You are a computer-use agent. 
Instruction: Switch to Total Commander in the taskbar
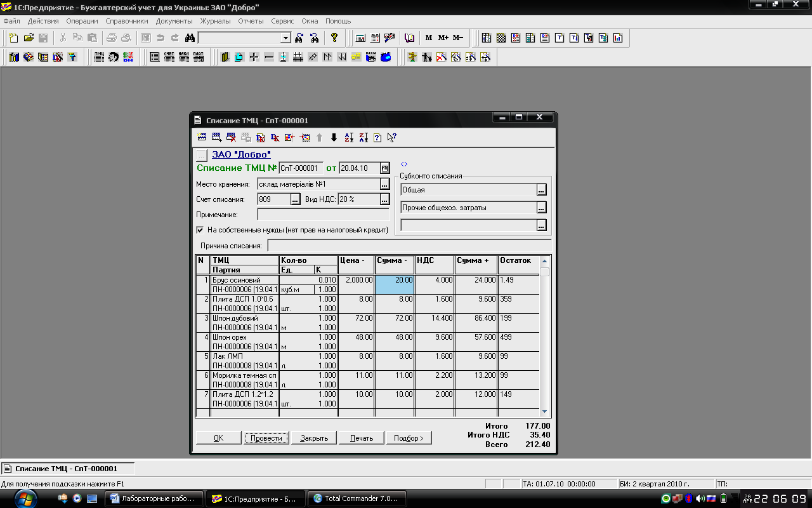[x=357, y=498]
